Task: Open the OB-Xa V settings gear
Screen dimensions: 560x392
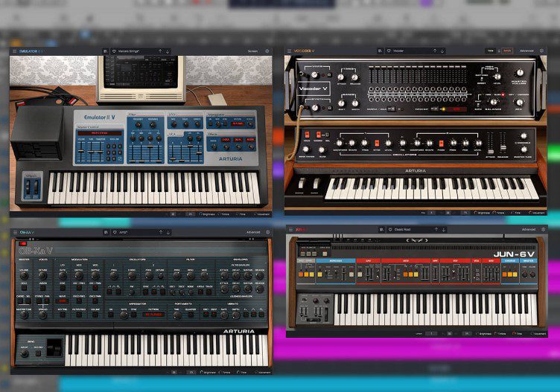Action: click(268, 232)
